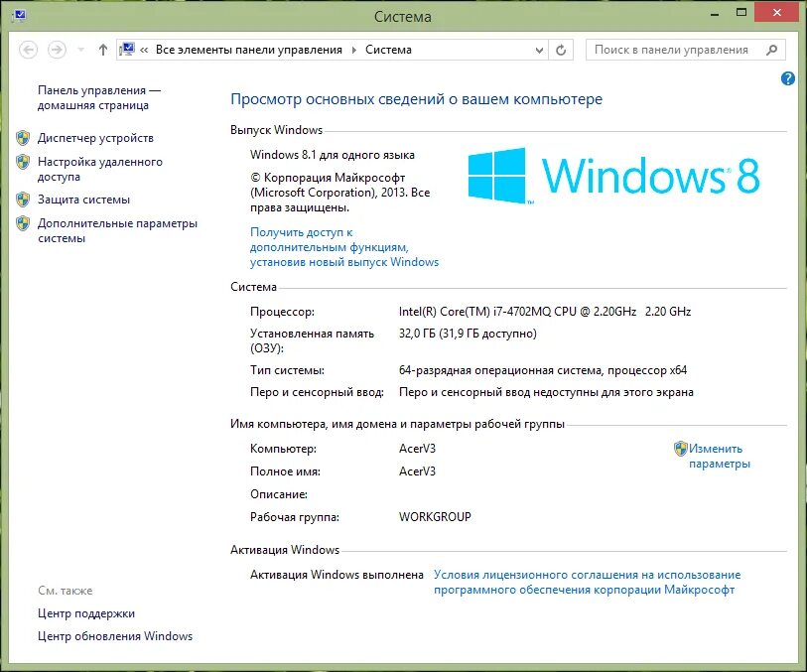
Task: Click the Forward navigation arrow
Action: 57,50
